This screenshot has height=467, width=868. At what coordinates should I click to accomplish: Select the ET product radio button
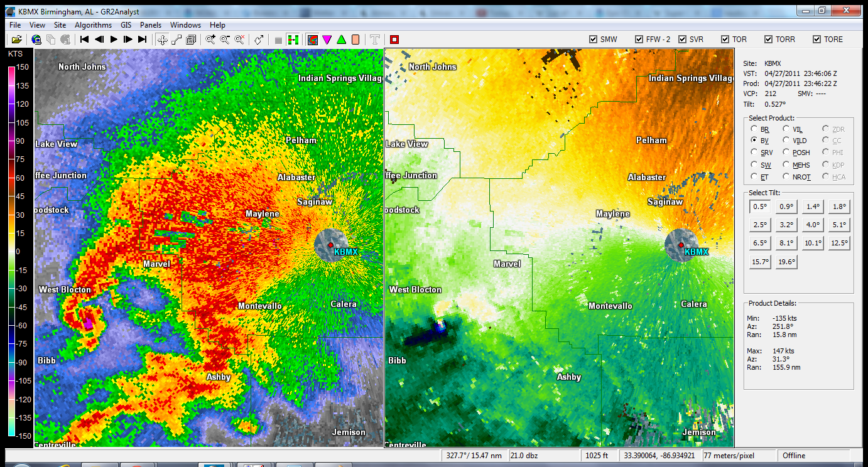click(x=754, y=177)
